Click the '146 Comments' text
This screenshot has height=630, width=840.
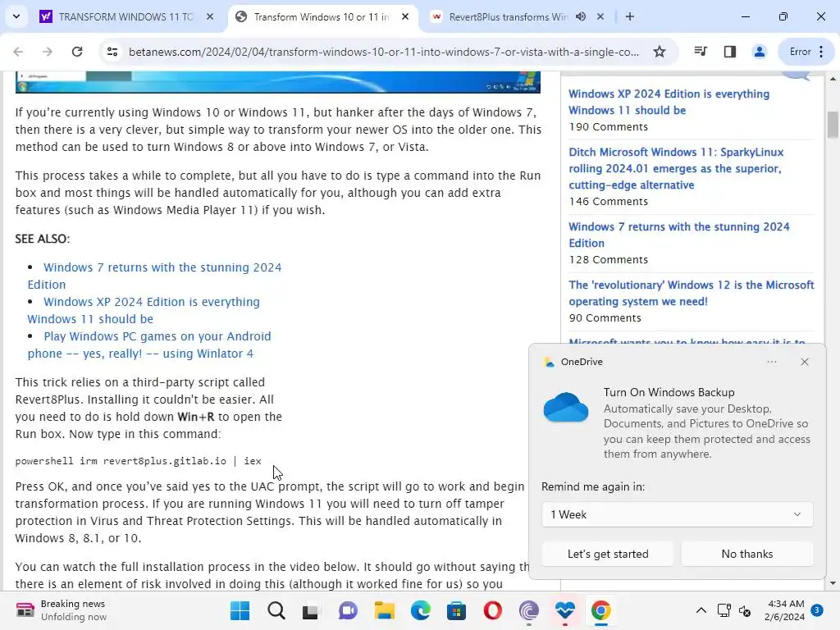point(609,202)
